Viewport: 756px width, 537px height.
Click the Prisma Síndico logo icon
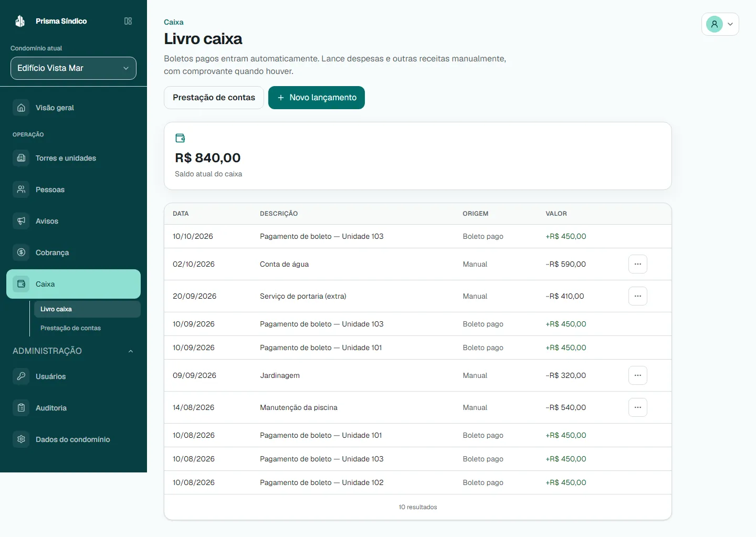click(20, 21)
